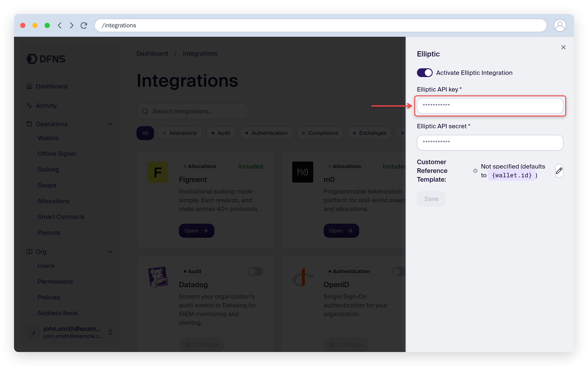
Task: Focus the Elliptic API secret field
Action: pos(490,143)
